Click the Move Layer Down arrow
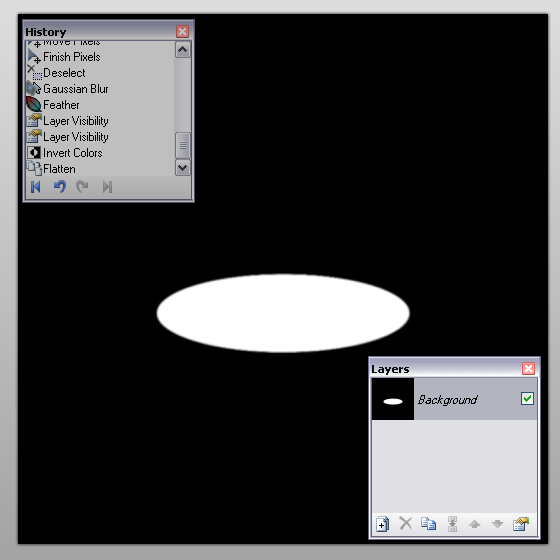Viewport: 560px width, 560px height. click(497, 524)
